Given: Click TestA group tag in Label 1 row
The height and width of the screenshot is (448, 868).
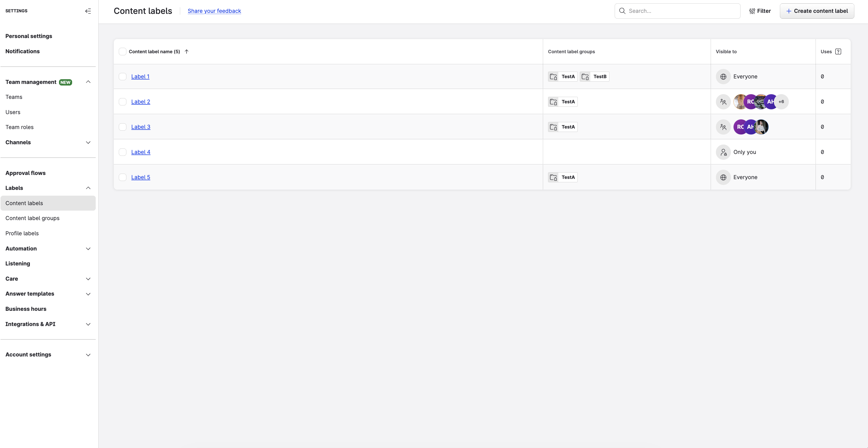Looking at the screenshot, I should [x=563, y=77].
